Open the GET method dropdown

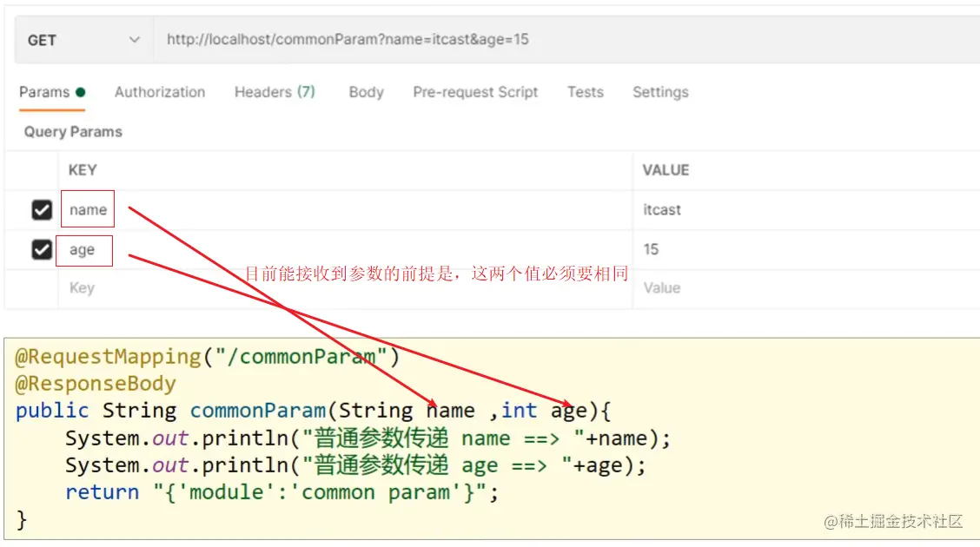click(x=83, y=40)
